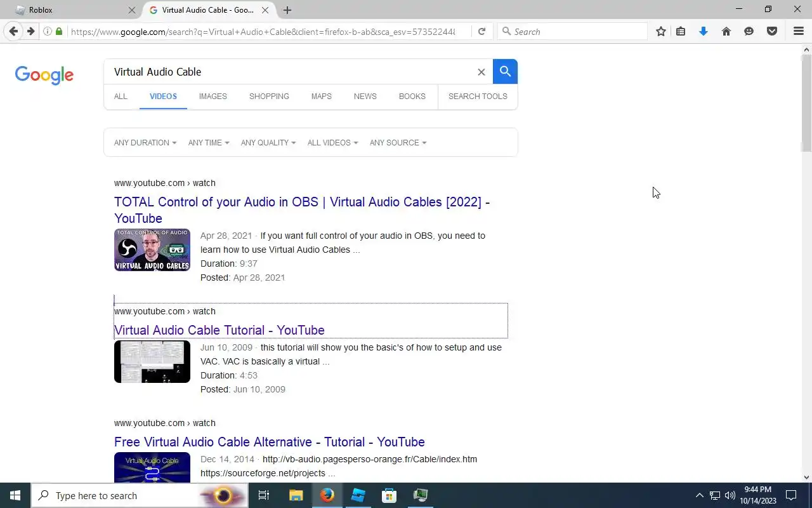812x508 pixels.
Task: Go to Firefox home page icon
Action: point(726,31)
